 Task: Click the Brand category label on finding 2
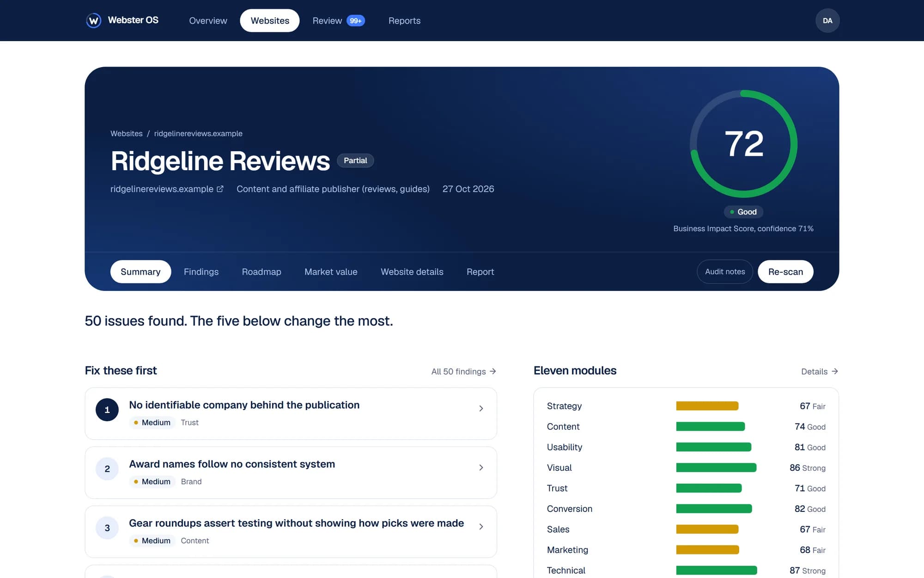[191, 482]
